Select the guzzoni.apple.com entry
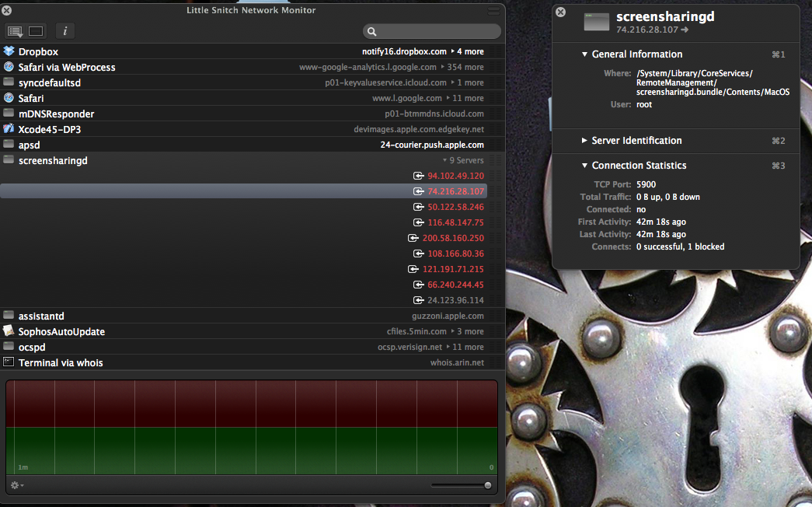 448,316
